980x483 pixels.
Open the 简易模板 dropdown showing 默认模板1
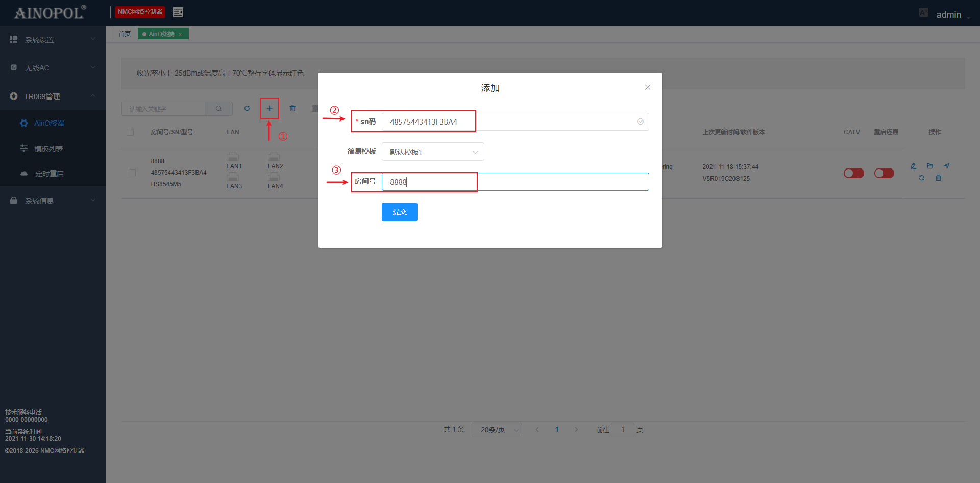coord(432,152)
